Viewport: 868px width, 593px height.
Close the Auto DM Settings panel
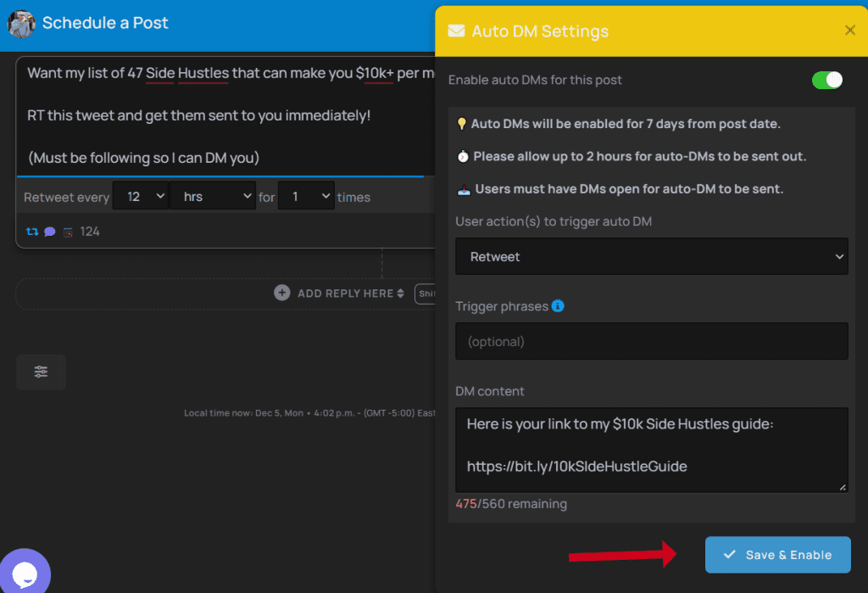pyautogui.click(x=849, y=31)
